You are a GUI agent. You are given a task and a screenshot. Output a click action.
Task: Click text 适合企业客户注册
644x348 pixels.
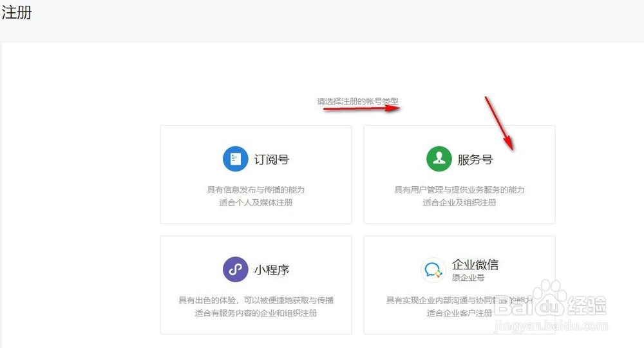pyautogui.click(x=459, y=313)
